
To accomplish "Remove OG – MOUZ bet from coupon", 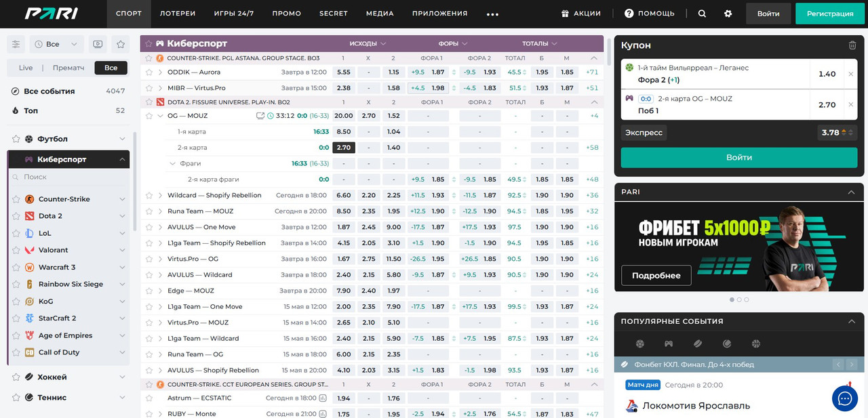I will [x=851, y=105].
